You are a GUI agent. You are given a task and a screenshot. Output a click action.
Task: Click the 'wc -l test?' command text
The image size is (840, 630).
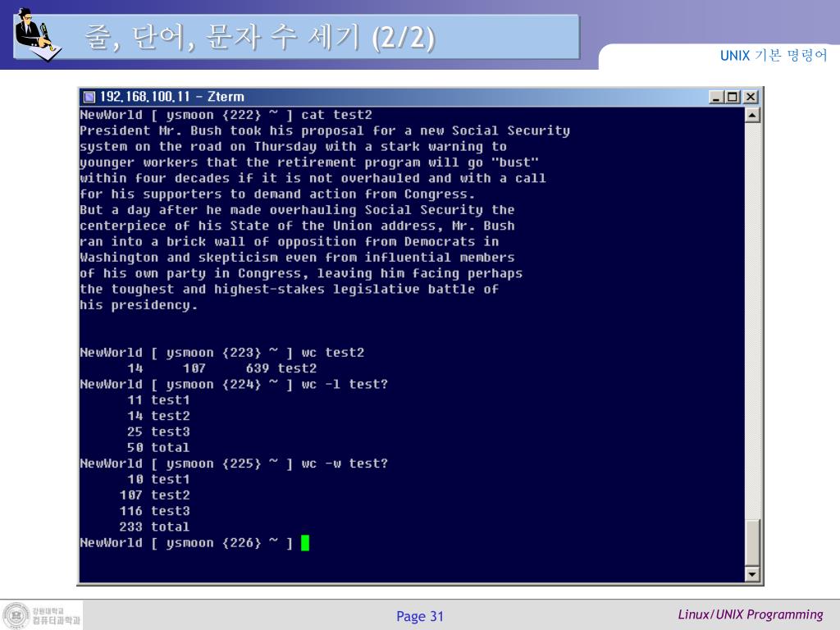pos(345,384)
